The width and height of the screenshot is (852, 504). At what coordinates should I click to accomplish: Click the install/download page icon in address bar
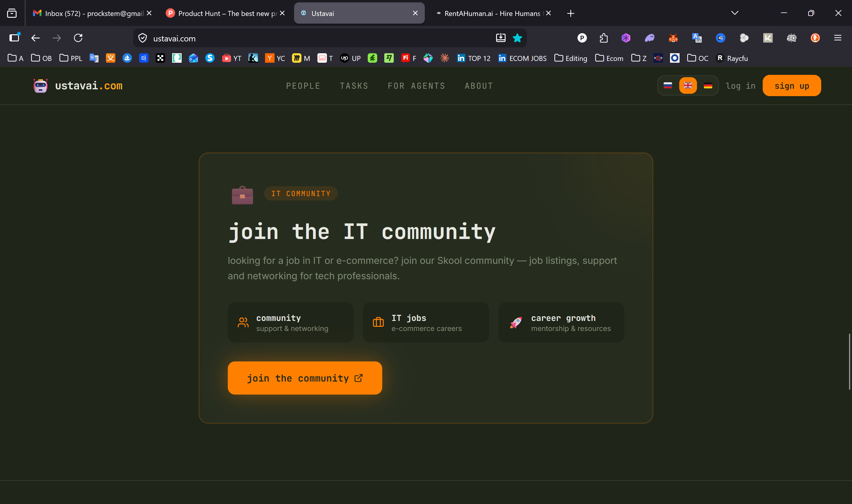[501, 38]
